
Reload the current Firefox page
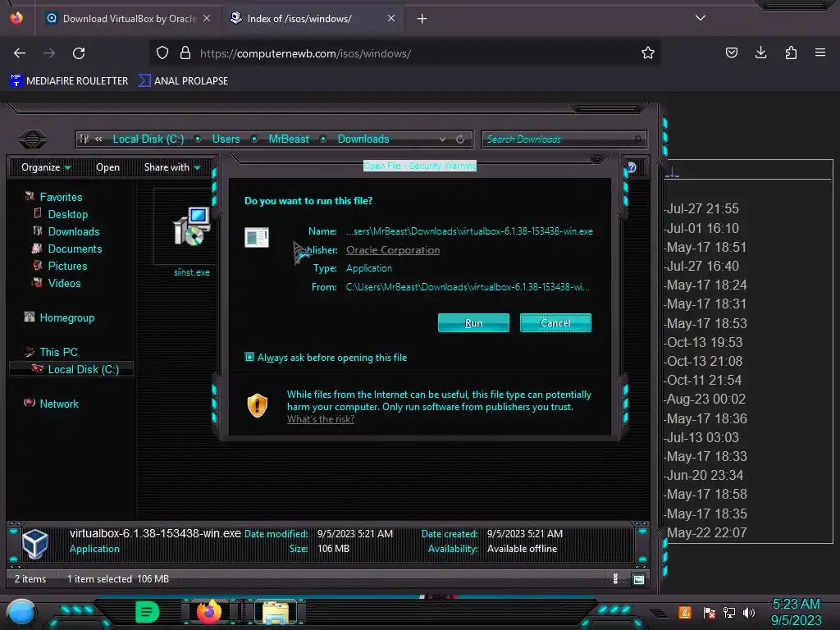(79, 53)
